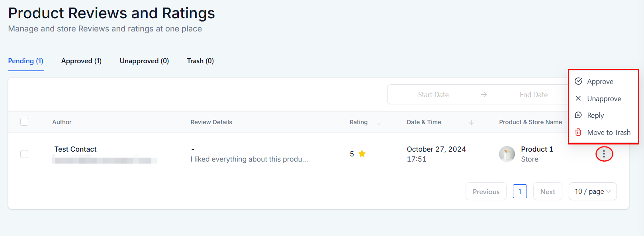Open the three-dot actions menu for Test Contact

pos(604,154)
